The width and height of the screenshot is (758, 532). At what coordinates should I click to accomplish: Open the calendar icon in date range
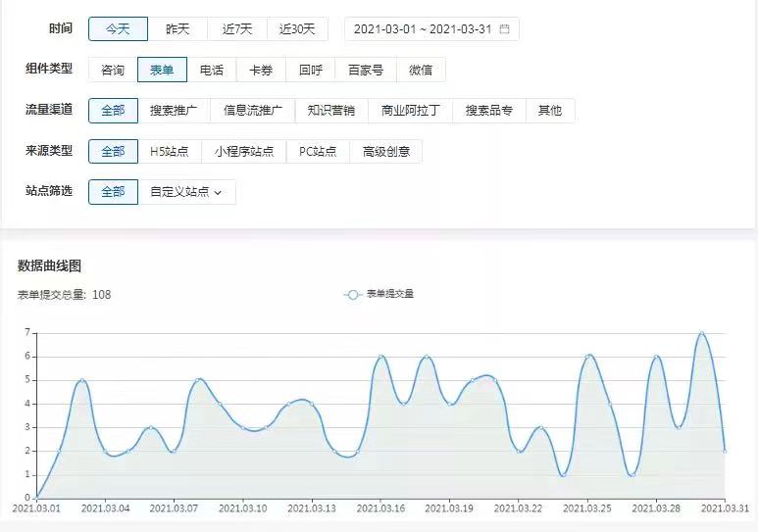pos(504,29)
